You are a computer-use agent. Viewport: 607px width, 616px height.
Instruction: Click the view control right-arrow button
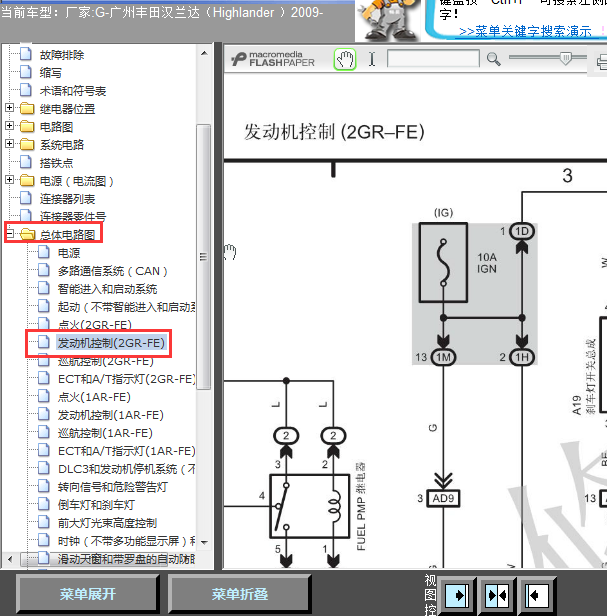[x=457, y=596]
